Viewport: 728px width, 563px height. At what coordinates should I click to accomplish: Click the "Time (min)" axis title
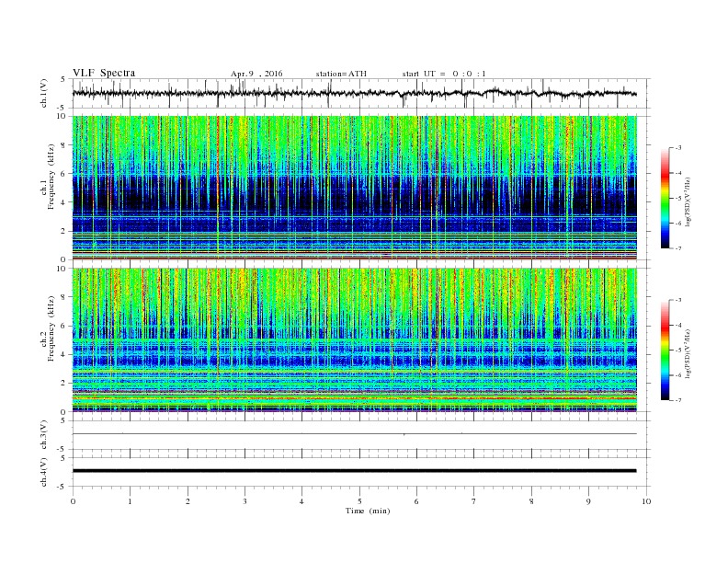point(368,511)
